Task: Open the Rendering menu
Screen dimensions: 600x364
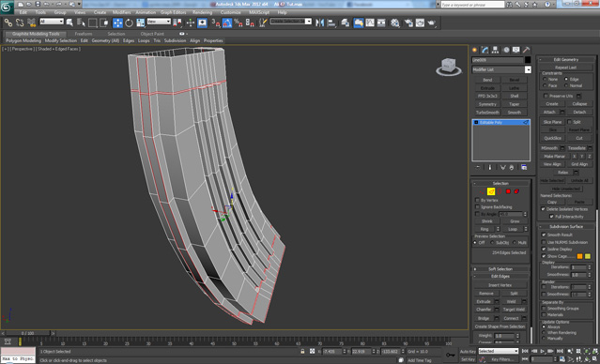Action: 202,12
